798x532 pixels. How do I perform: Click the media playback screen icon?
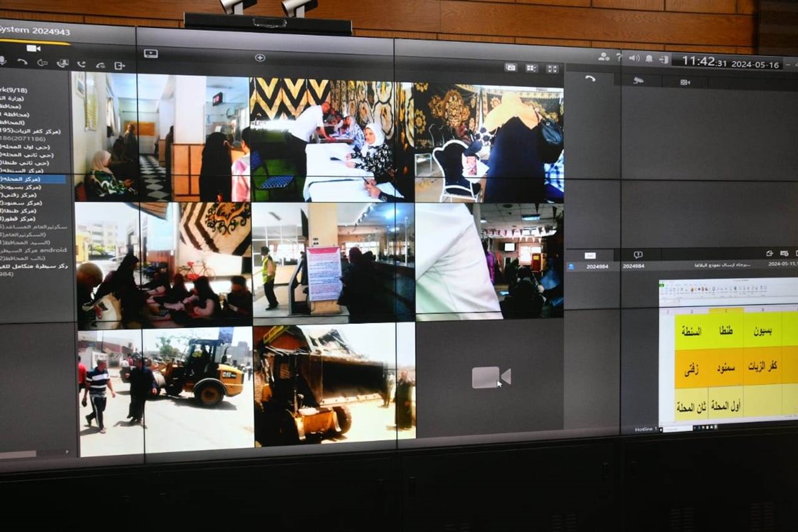coord(151,53)
